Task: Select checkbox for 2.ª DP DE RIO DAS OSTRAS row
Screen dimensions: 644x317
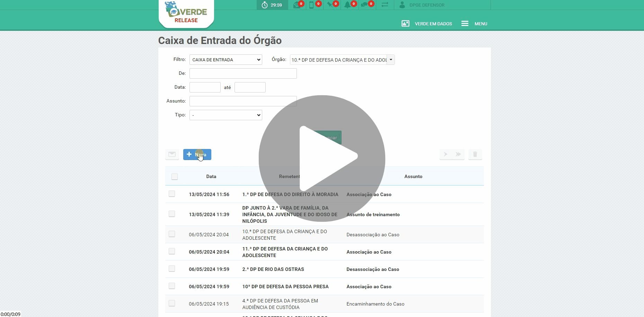Action: [x=172, y=269]
